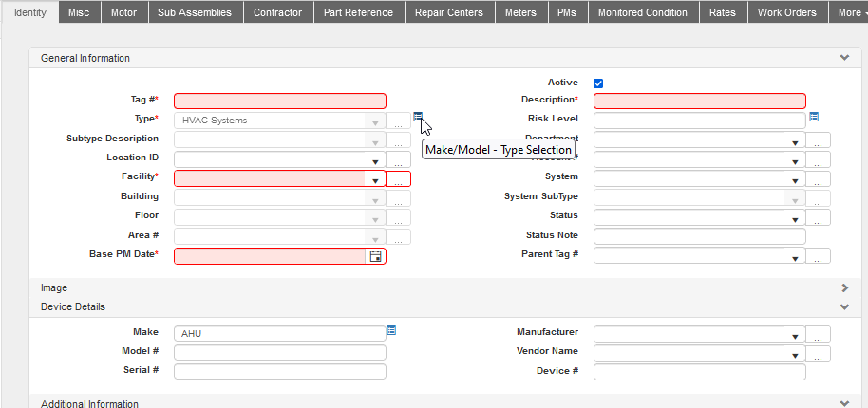Open the Base PM Date calendar picker

pos(375,256)
